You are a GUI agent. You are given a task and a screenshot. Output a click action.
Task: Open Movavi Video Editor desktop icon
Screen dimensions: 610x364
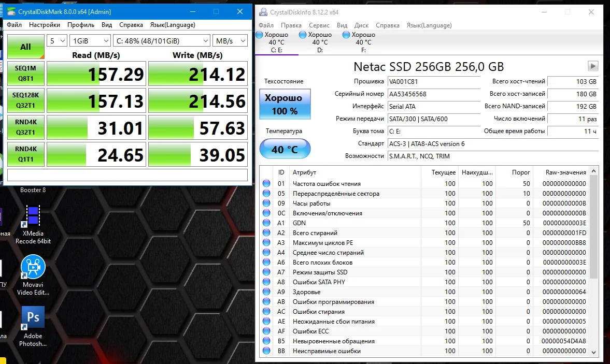click(x=33, y=267)
